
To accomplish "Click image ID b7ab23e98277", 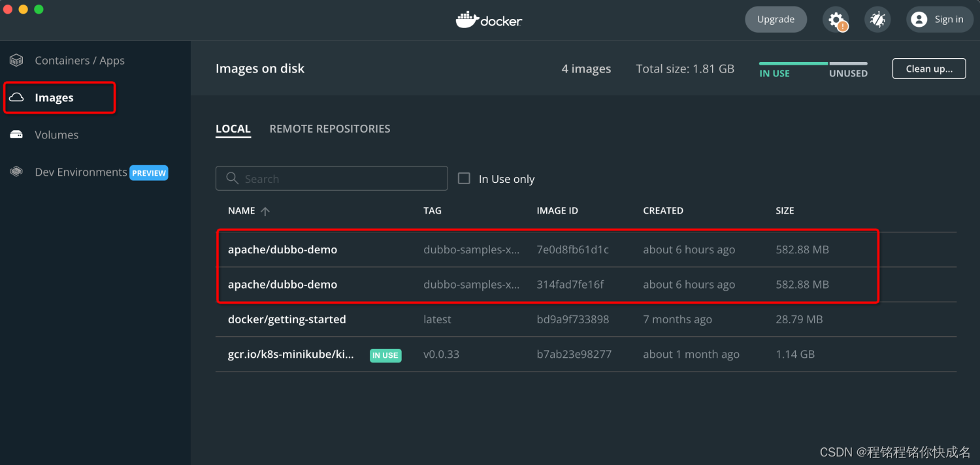I will [x=574, y=354].
